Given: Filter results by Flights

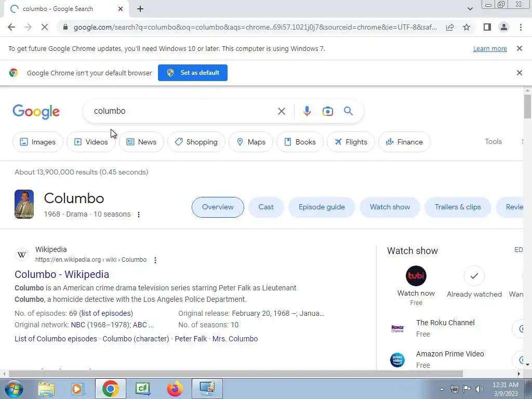Looking at the screenshot, I should 351,142.
